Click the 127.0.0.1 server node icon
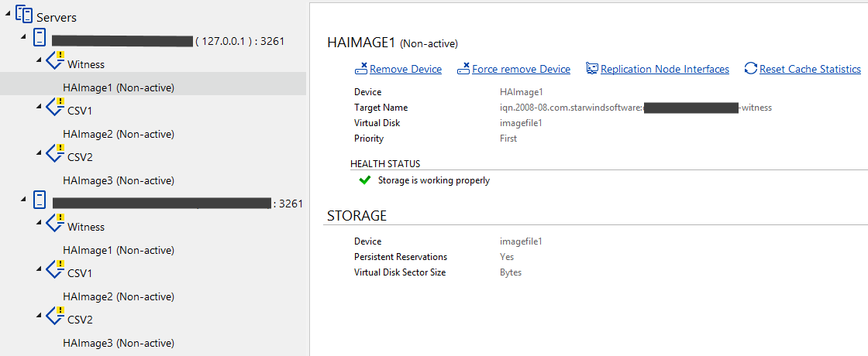The height and width of the screenshot is (356, 868). pos(39,38)
